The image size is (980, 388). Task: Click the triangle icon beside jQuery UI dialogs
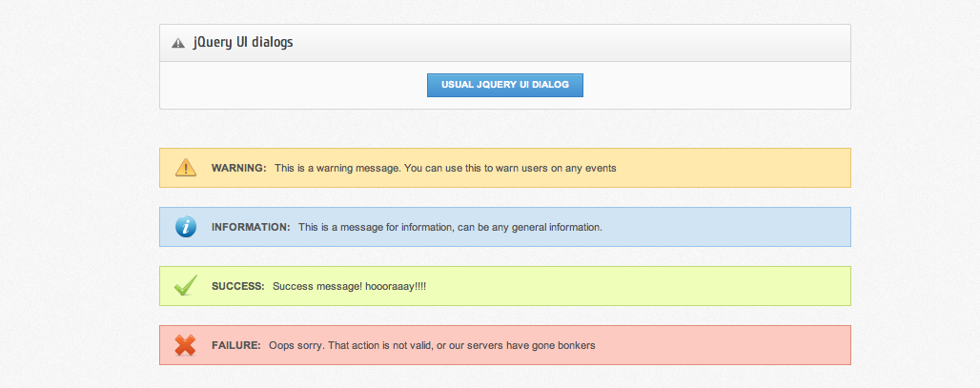tap(177, 43)
